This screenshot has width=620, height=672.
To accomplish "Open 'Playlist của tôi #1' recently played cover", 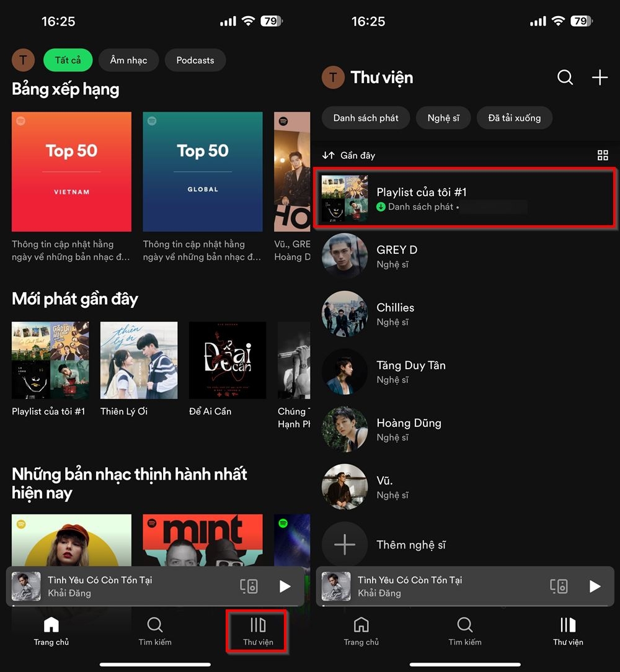I will tap(50, 361).
